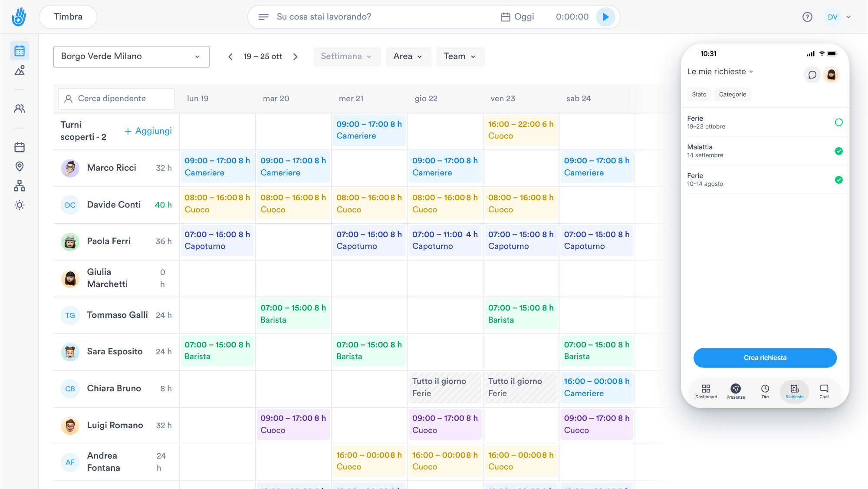
Task: Open the employees people sidebar icon
Action: pos(20,109)
